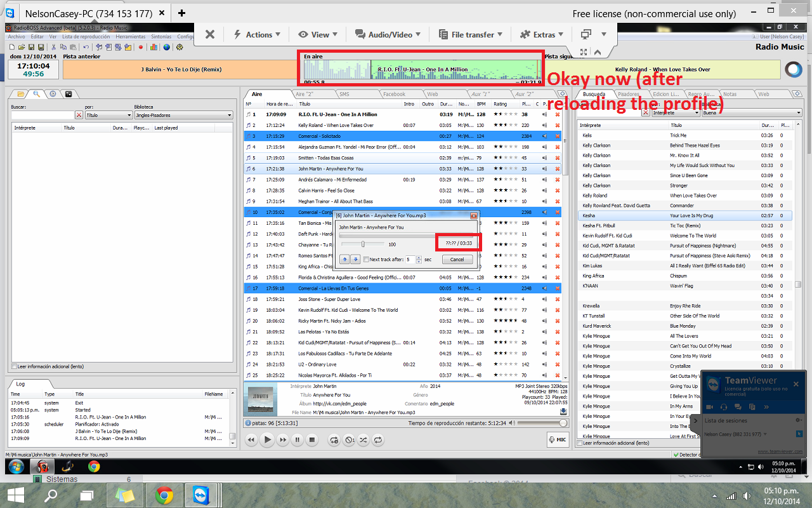Toggle the shuffle playback icon
The height and width of the screenshot is (508, 812).
tap(363, 439)
